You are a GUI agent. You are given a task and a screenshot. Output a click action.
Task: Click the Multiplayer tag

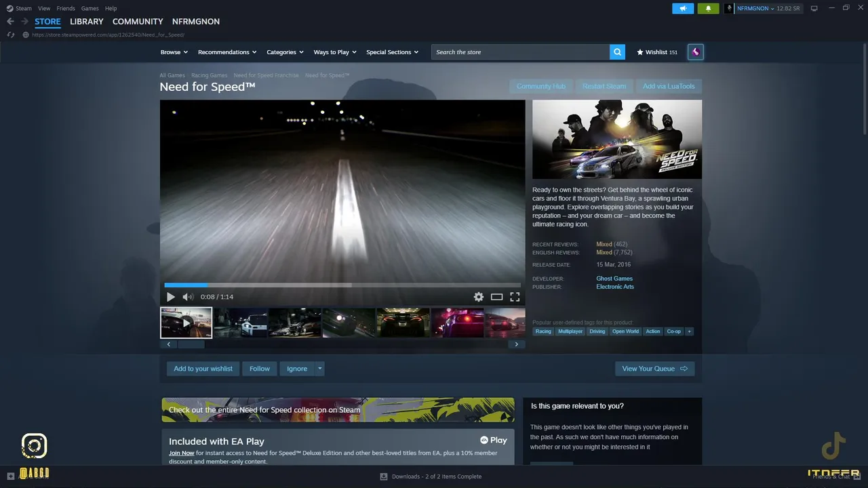[x=570, y=331]
